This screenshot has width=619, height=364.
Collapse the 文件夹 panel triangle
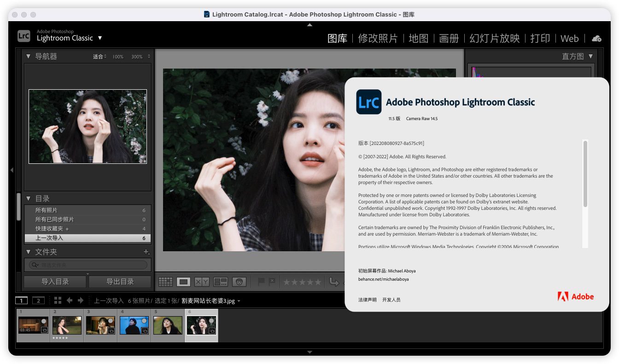tap(28, 252)
